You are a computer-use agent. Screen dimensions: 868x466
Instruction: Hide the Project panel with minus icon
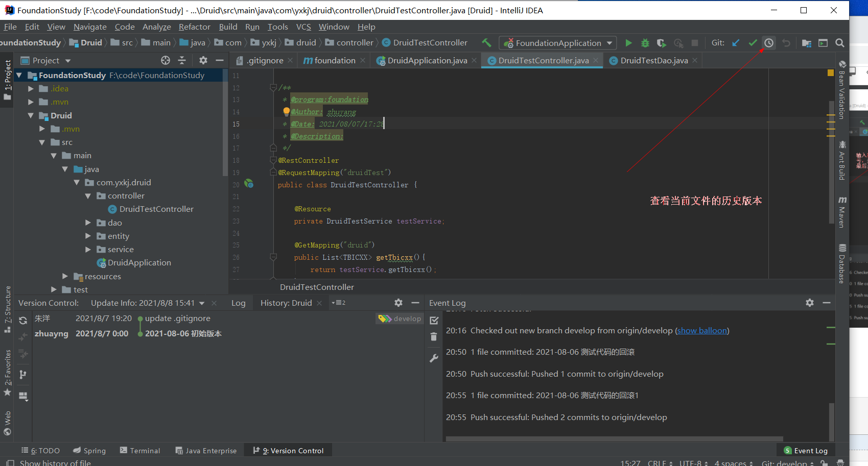[220, 60]
